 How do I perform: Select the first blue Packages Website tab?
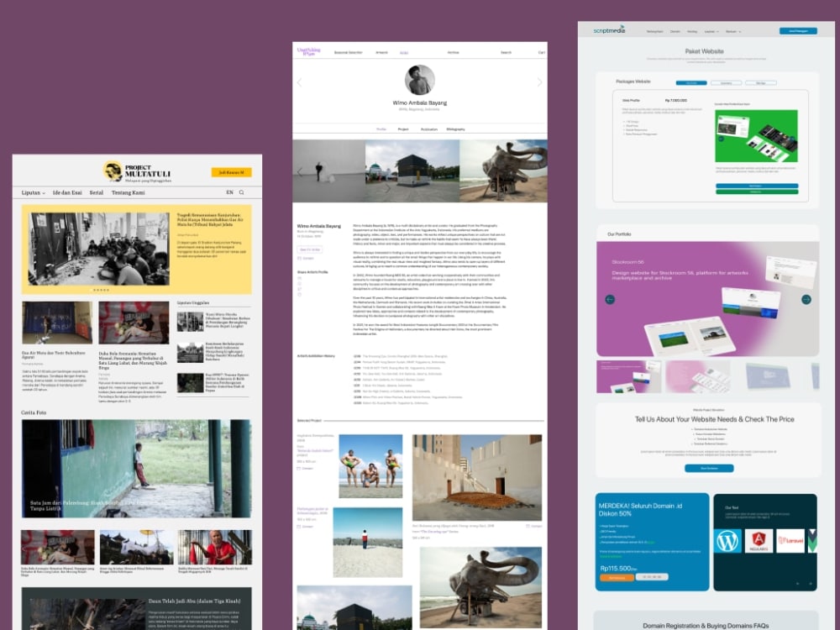(691, 83)
